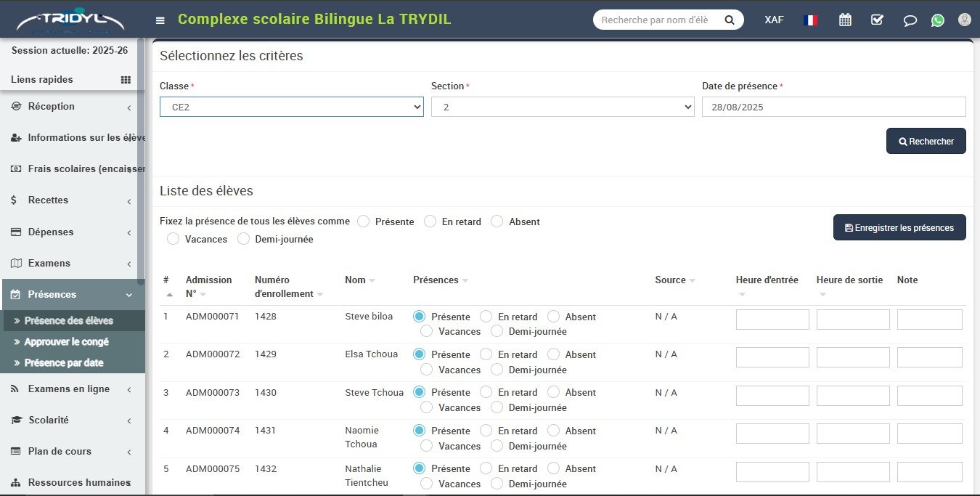Viewport: 980px width, 496px height.
Task: Open the chat bubble icon
Action: coord(910,20)
